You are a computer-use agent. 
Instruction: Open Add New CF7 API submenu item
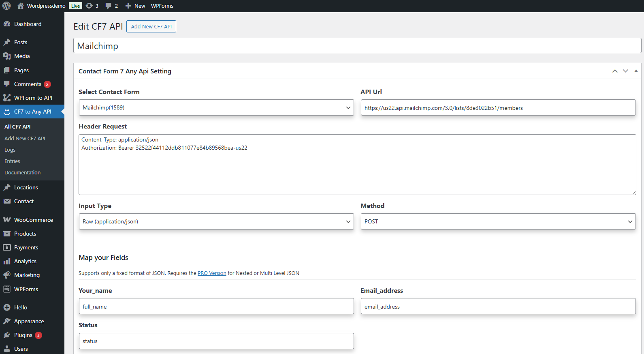25,138
